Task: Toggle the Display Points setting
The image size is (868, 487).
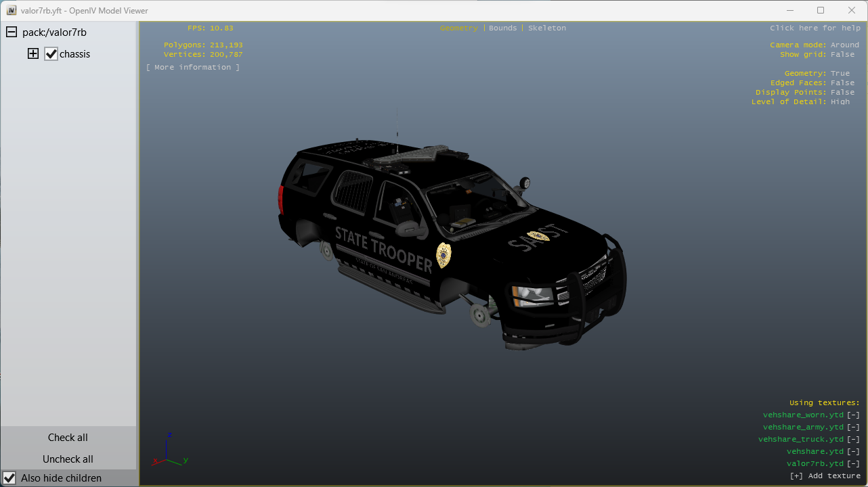Action: click(x=842, y=93)
